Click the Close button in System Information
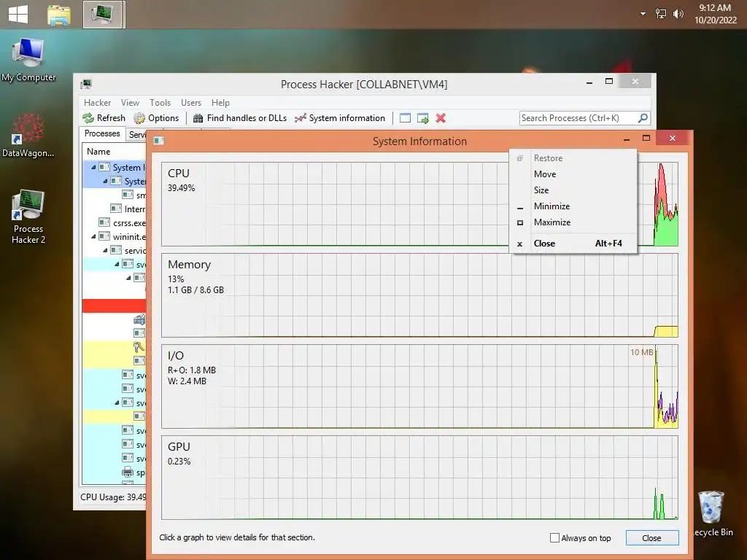 tap(651, 537)
